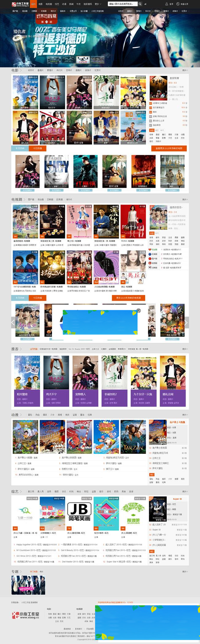Open the 阳光警察 purple card in 推荐

click(x=27, y=398)
